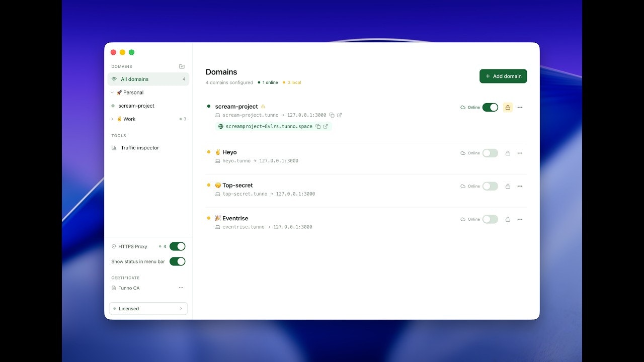Click the lock icon button for scream-project
644x362 pixels.
(x=508, y=107)
